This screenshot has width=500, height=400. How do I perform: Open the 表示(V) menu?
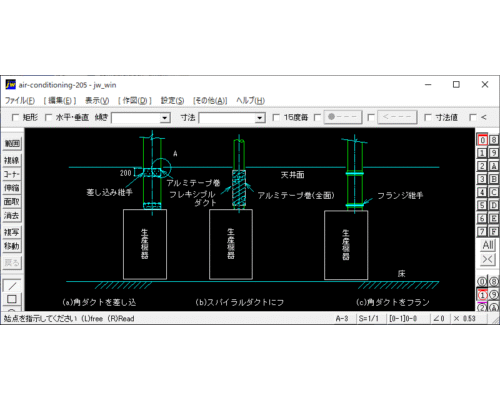97,100
